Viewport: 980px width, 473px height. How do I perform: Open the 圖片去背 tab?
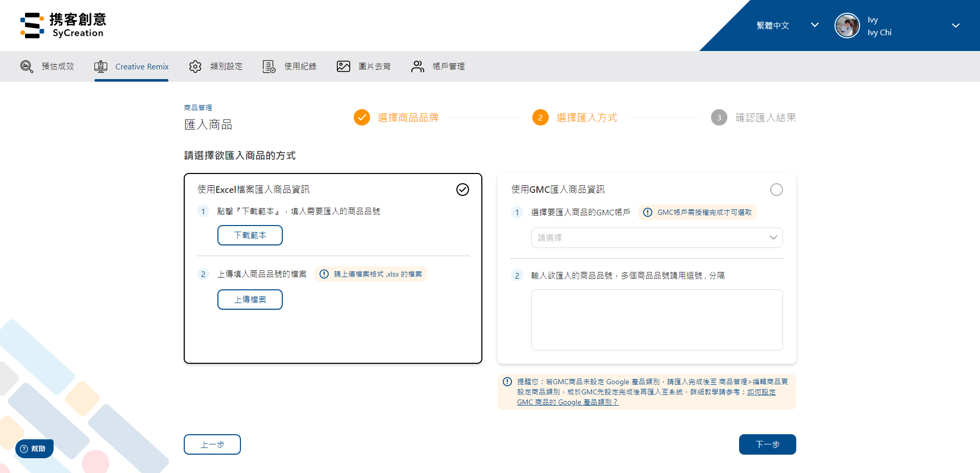pyautogui.click(x=364, y=66)
